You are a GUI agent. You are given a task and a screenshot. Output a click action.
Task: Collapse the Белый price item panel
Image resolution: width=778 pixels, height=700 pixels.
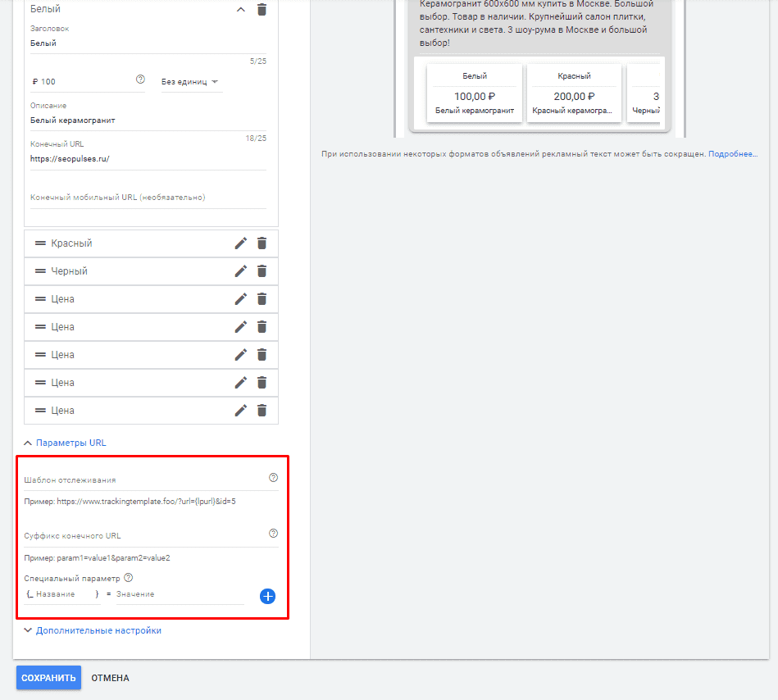pos(241,9)
